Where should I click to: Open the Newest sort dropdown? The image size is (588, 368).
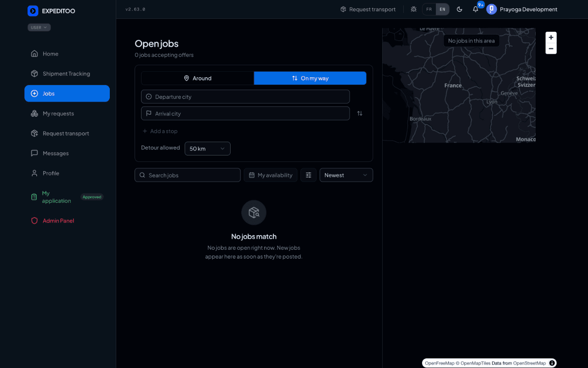[x=346, y=175]
